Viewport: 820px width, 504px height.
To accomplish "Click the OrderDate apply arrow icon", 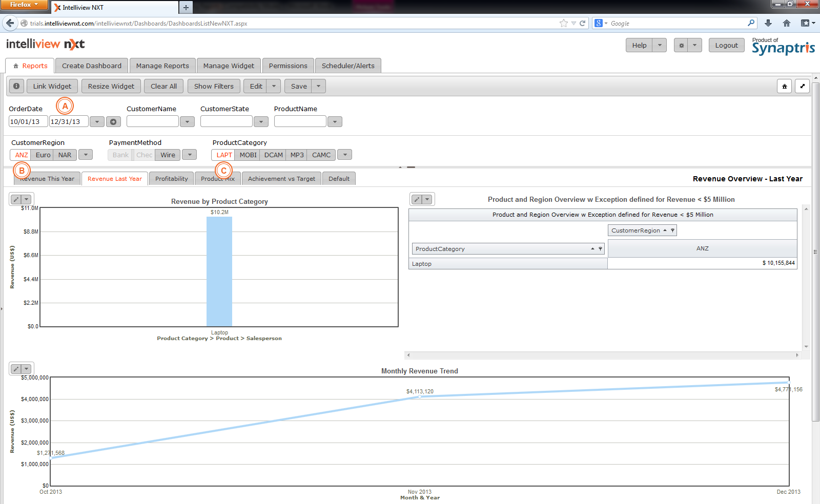I will 113,122.
